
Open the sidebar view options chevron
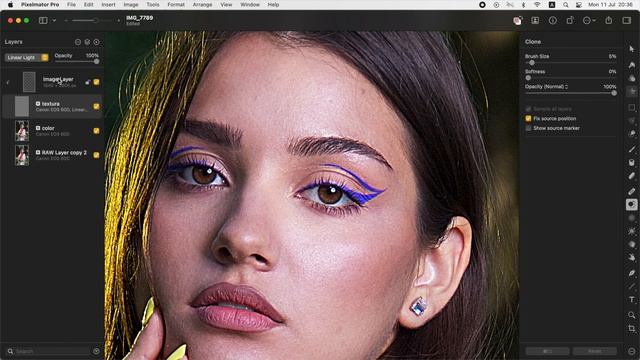(x=54, y=20)
